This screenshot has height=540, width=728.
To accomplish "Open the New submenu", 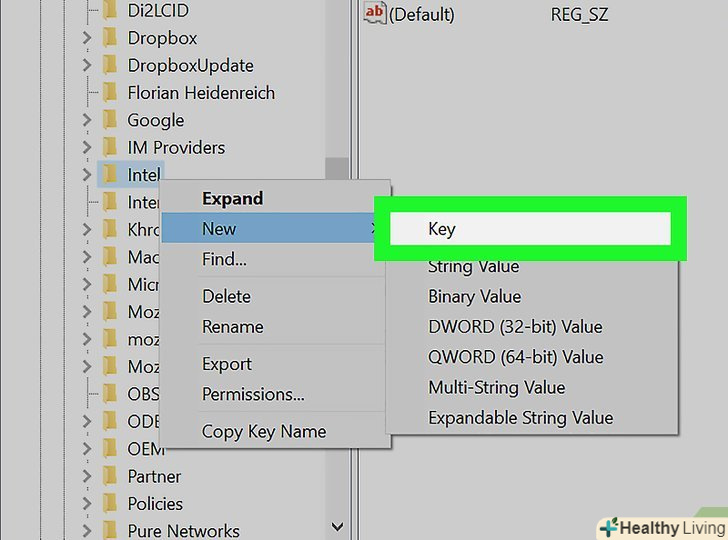I will [269, 228].
